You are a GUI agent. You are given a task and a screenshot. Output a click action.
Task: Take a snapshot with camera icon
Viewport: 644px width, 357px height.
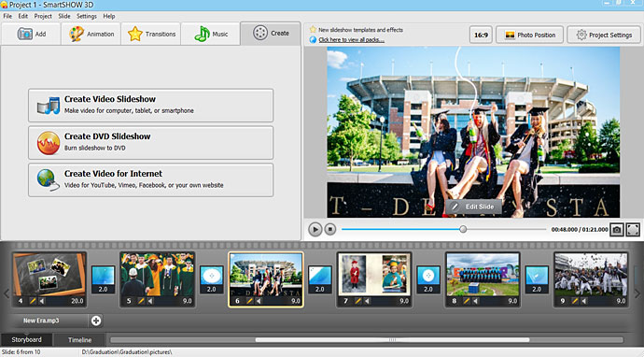(617, 230)
